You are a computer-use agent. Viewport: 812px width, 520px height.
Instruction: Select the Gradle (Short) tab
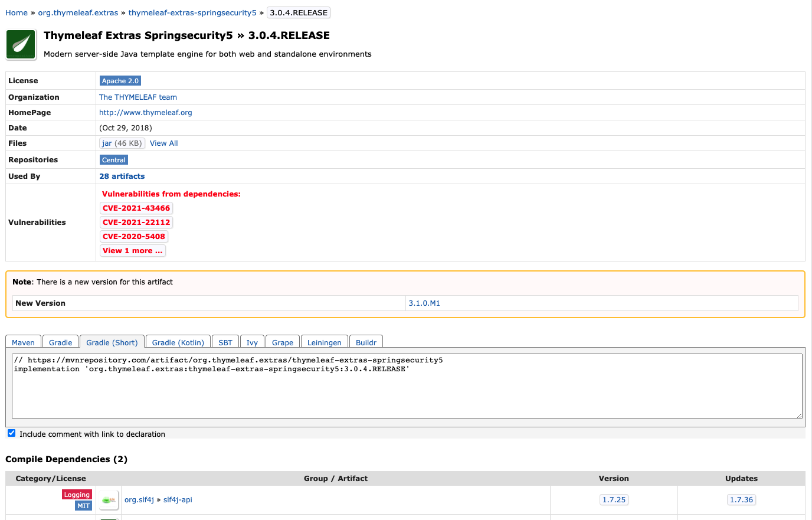112,342
